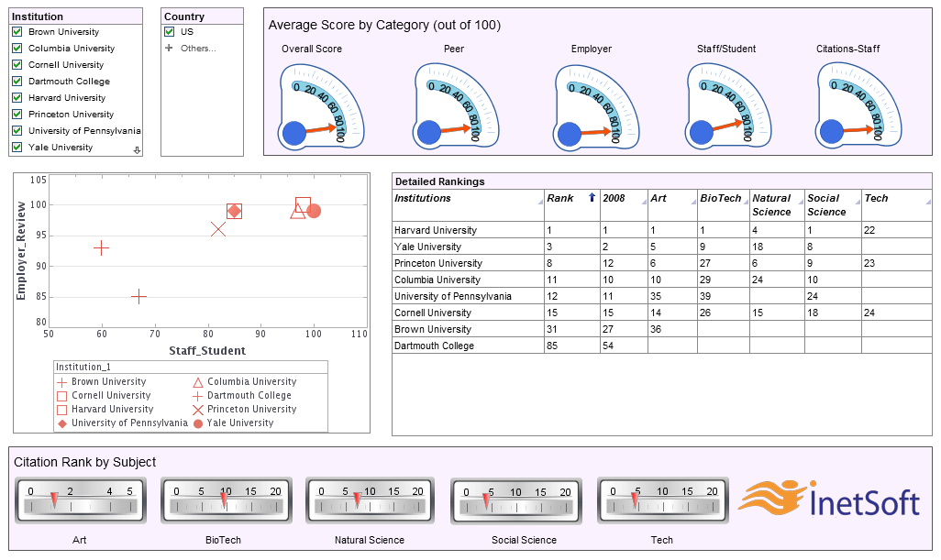This screenshot has width=941, height=560.
Task: Toggle Yale University institution checkbox
Action: tap(17, 147)
